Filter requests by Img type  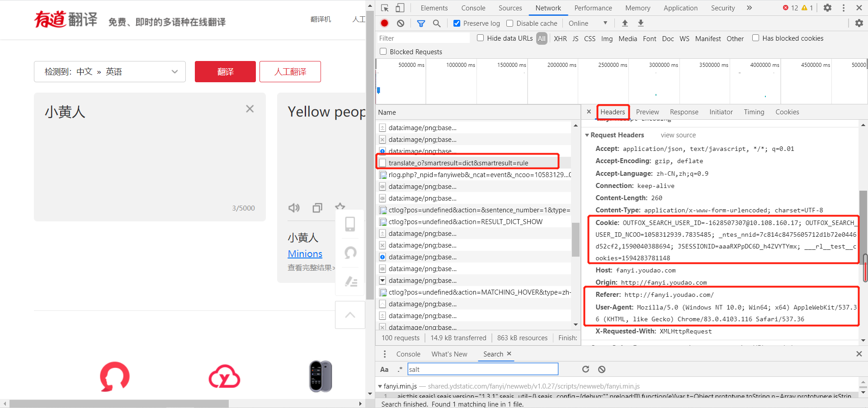[607, 38]
